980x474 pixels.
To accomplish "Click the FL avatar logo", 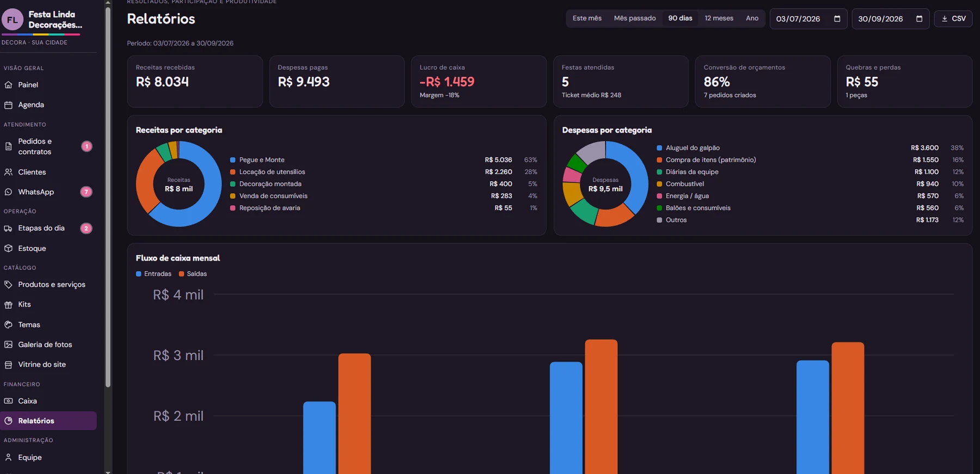I will (x=12, y=20).
